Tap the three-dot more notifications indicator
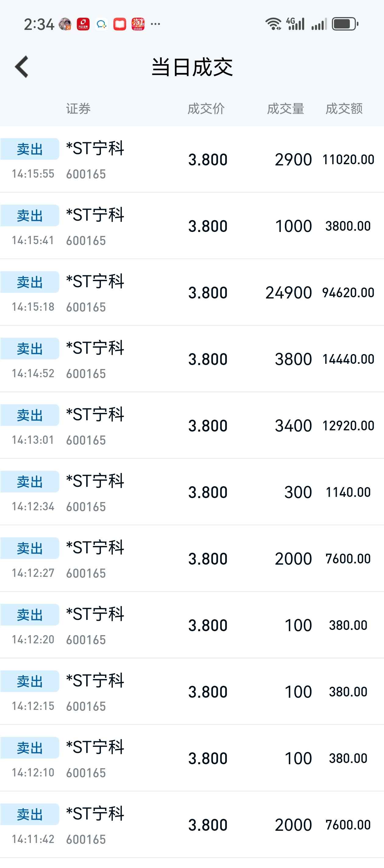Image resolution: width=384 pixels, height=868 pixels. click(x=155, y=24)
